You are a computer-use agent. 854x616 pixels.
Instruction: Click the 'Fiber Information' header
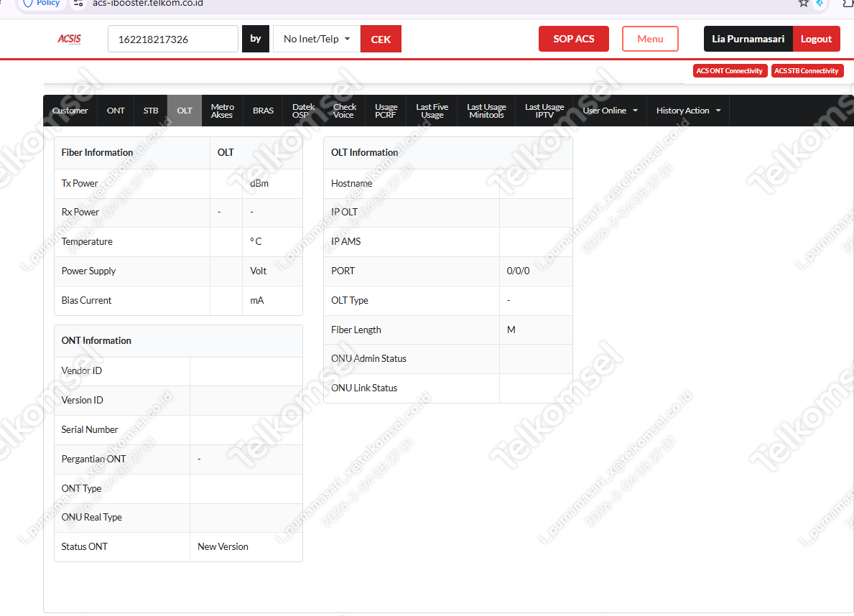pos(97,152)
